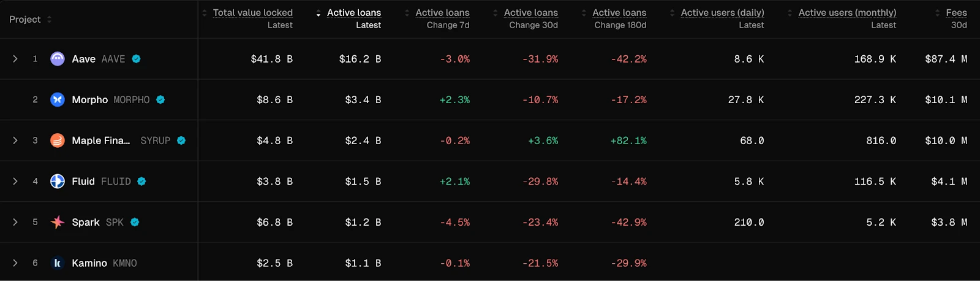Click the Maple Finance orange logo
Viewport: 980px width, 281px height.
[58, 140]
